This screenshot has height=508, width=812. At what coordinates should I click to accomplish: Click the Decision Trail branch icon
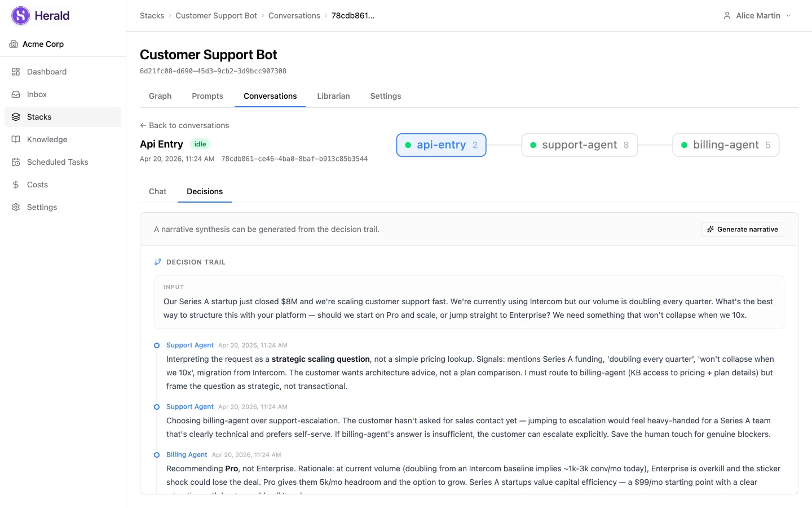click(158, 262)
